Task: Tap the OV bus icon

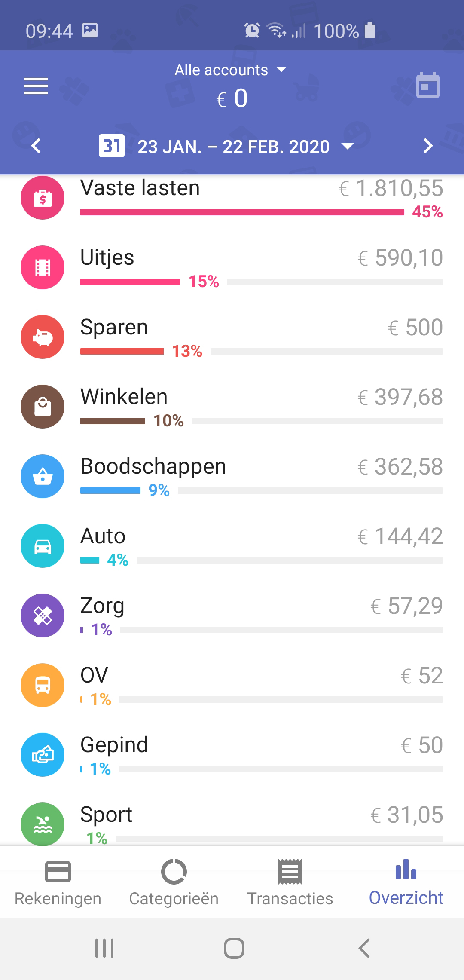Action: pos(43,685)
